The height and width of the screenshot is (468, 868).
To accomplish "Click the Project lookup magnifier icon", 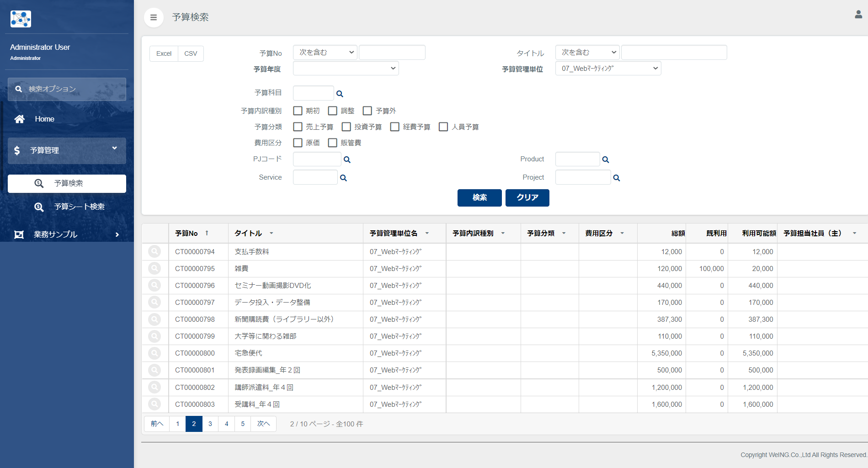I will [x=617, y=178].
